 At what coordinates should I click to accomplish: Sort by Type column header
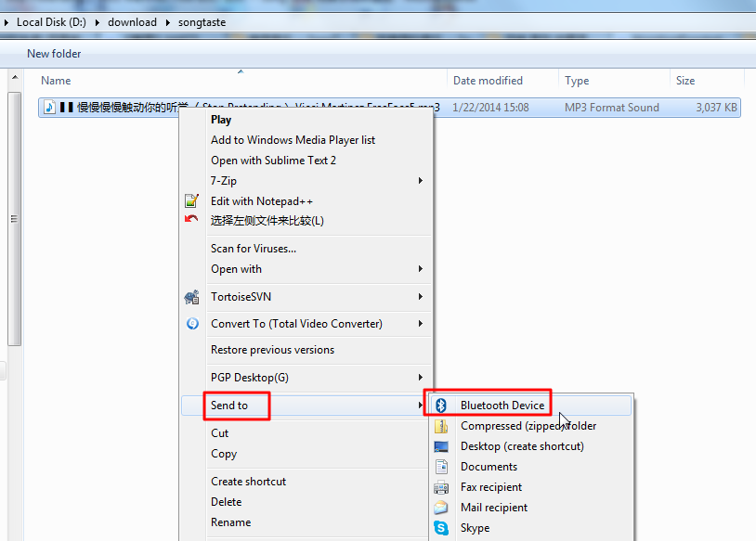click(x=577, y=81)
